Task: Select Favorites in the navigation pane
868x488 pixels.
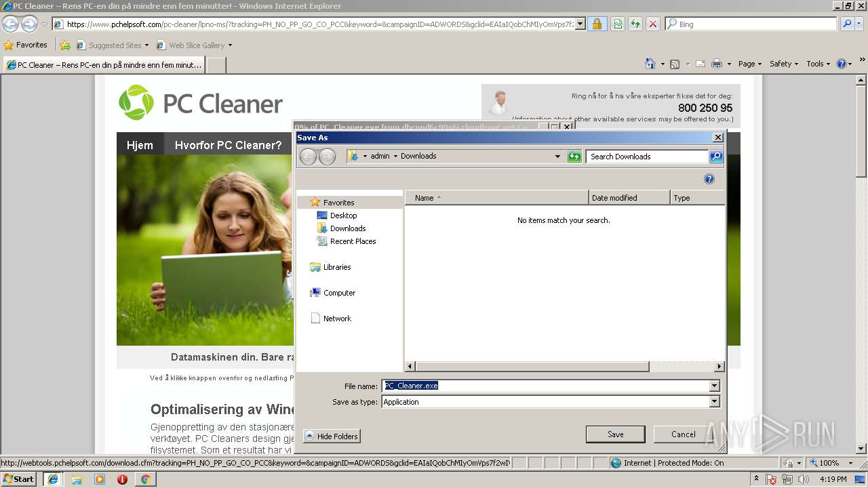Action: click(338, 203)
